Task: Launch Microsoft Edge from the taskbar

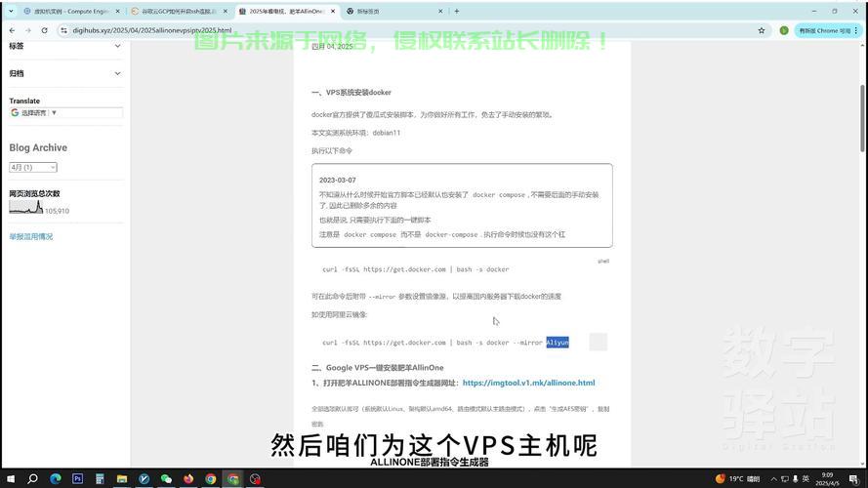Action: [x=56, y=478]
